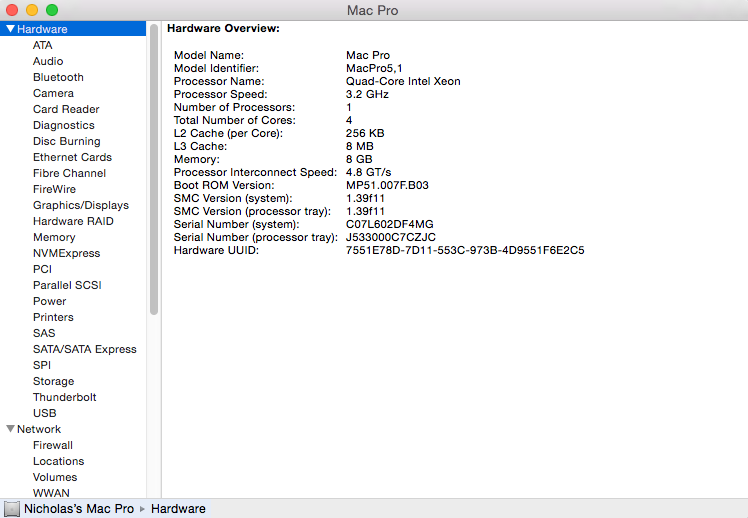Select Ethernet Cards in the sidebar

point(72,157)
